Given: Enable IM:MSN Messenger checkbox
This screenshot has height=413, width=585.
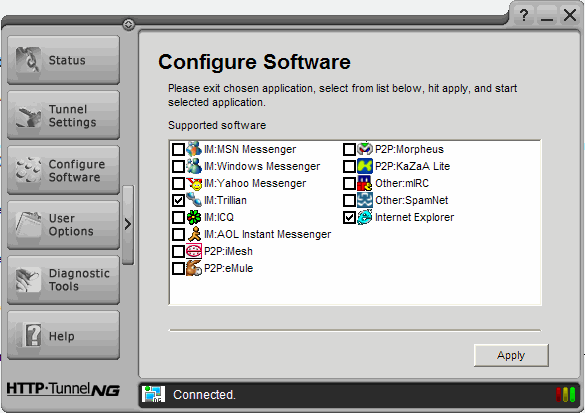Looking at the screenshot, I should click(x=178, y=149).
